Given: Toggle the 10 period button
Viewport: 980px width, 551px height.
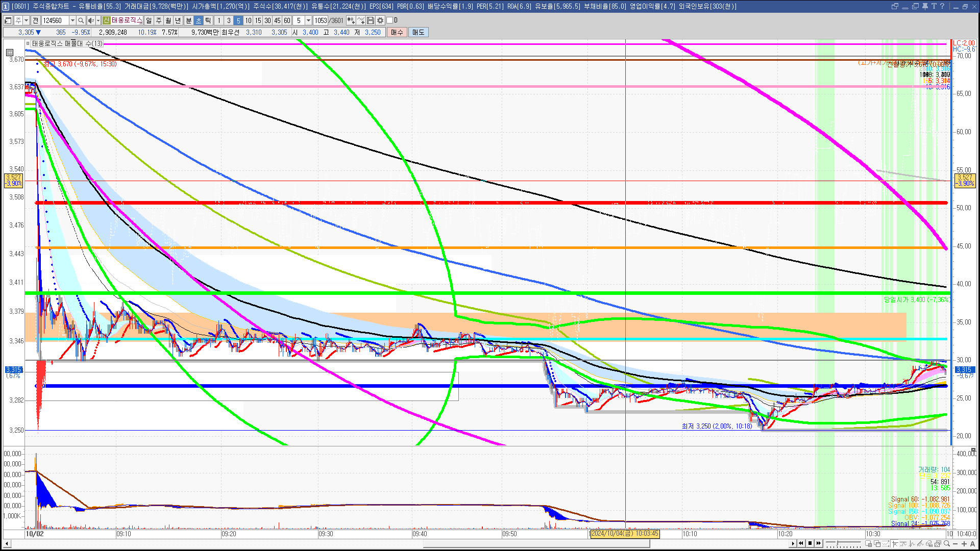Looking at the screenshot, I should tap(248, 20).
